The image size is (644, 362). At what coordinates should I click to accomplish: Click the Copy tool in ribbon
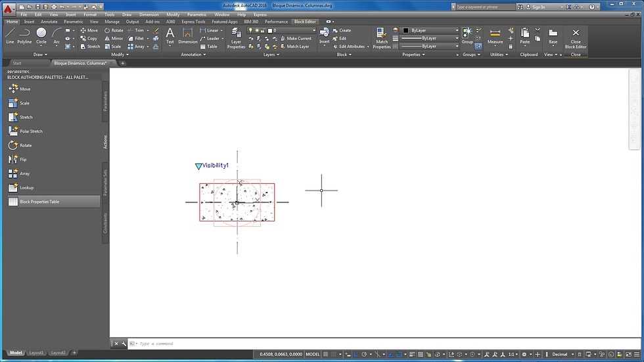[89, 39]
